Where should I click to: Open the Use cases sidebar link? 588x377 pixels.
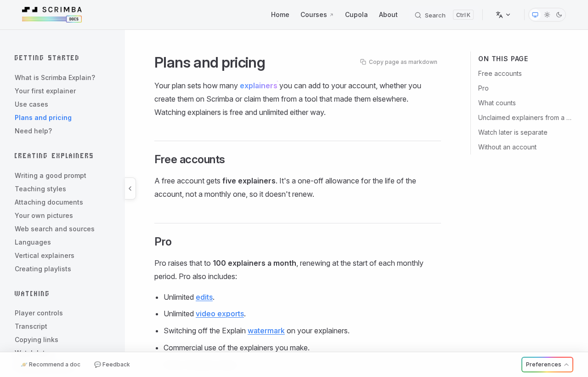(31, 104)
